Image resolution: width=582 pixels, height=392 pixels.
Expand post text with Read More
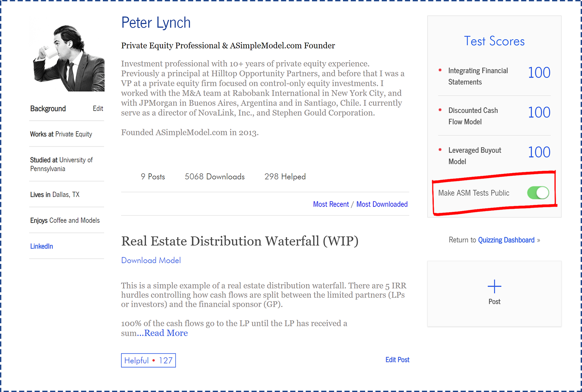(x=166, y=333)
